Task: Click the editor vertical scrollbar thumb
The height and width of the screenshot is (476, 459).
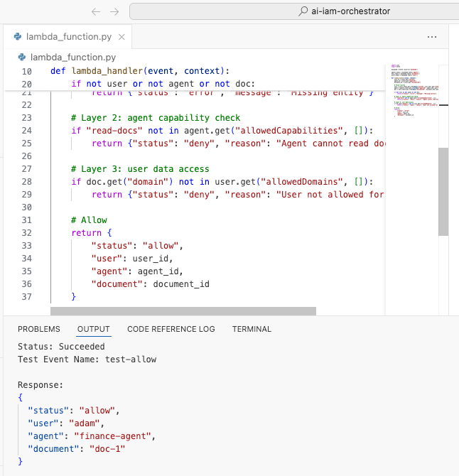Action: tap(443, 192)
